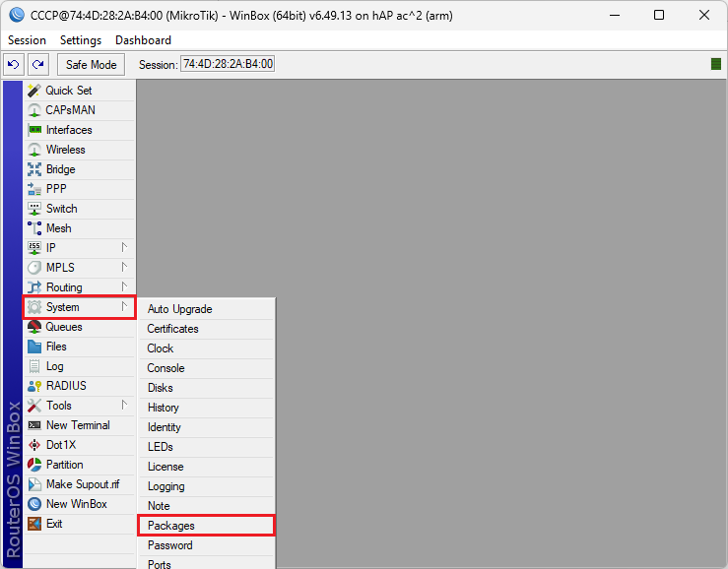The width and height of the screenshot is (728, 569).
Task: Open History entry
Action: (206, 408)
